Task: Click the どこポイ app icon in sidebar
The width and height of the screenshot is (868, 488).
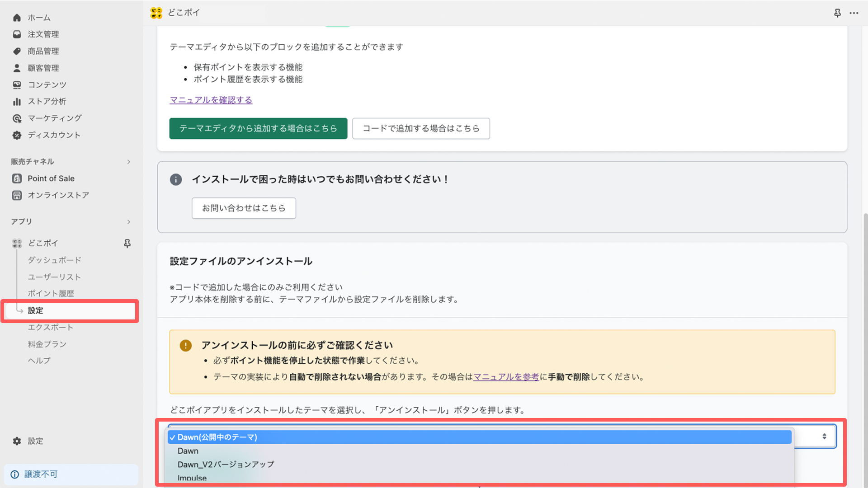Action: click(16, 243)
